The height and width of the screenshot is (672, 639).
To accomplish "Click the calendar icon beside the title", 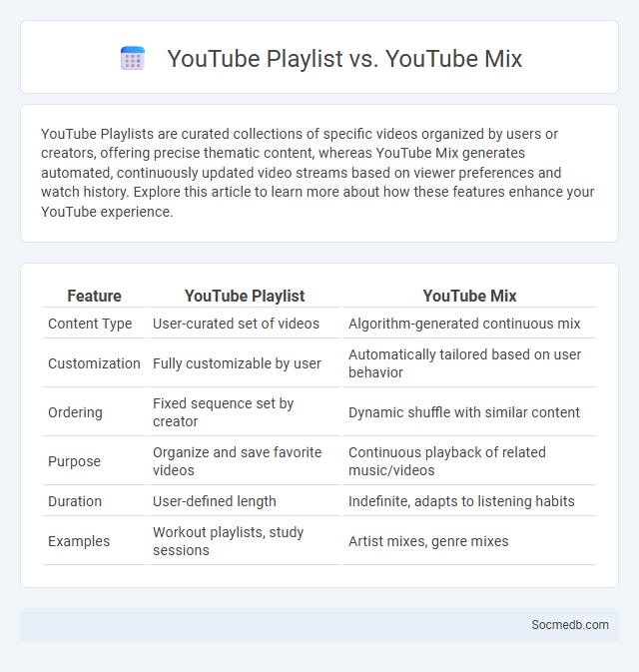I will click(x=133, y=58).
